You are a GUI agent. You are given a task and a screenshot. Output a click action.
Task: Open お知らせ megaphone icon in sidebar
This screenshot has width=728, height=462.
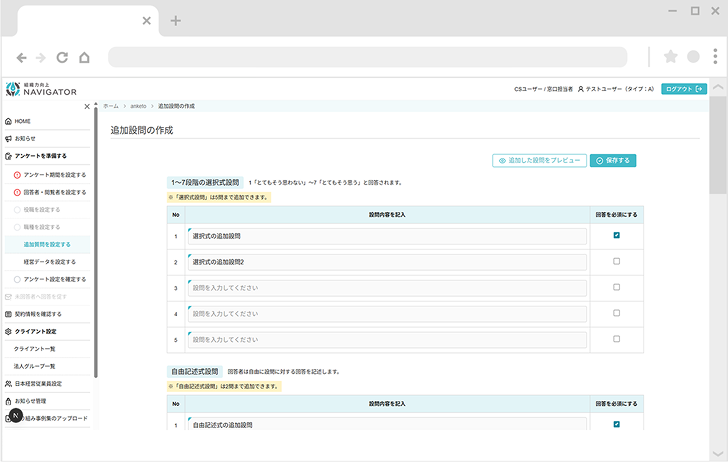point(8,138)
